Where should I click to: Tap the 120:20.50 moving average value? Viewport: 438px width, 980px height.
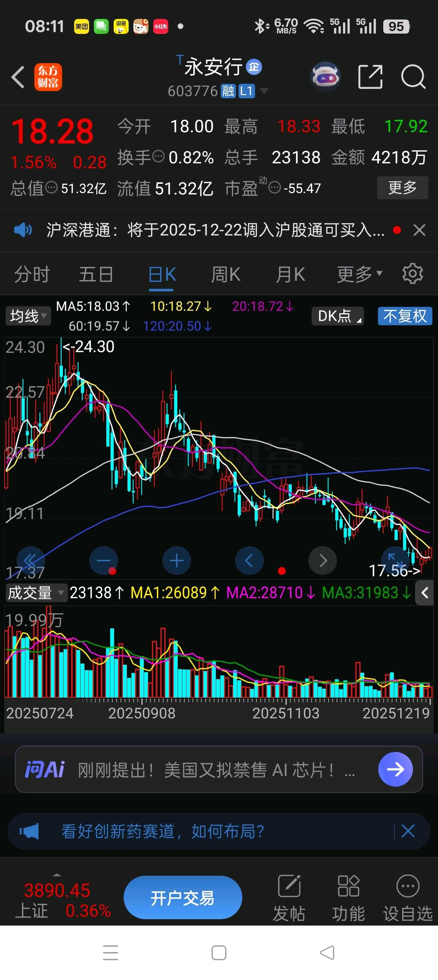pyautogui.click(x=177, y=326)
